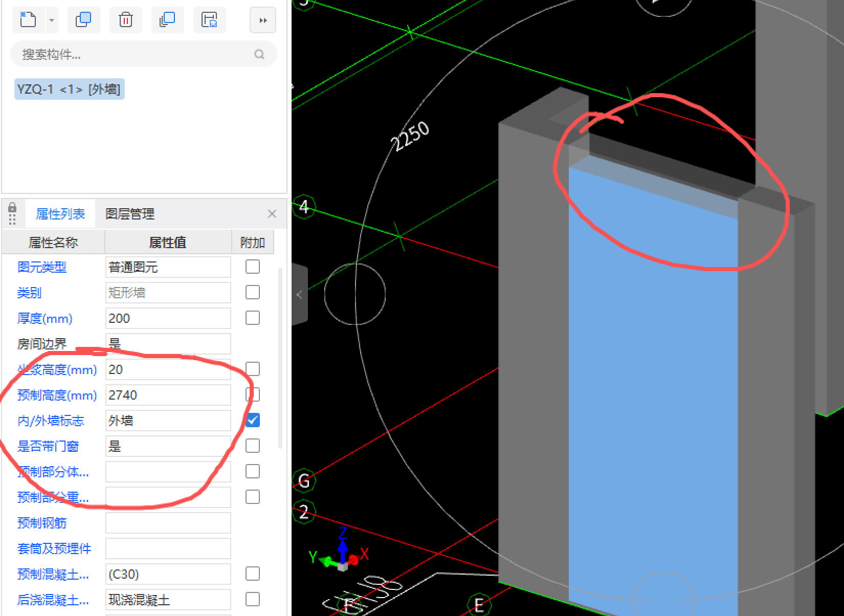The width and height of the screenshot is (844, 616).
Task: Click the 附加 column header
Action: click(253, 243)
